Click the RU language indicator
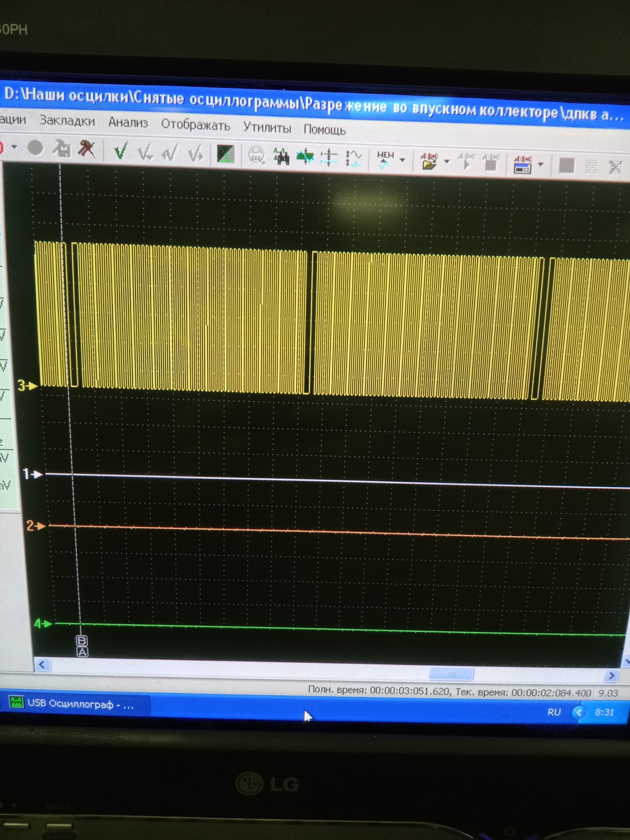 pyautogui.click(x=554, y=712)
